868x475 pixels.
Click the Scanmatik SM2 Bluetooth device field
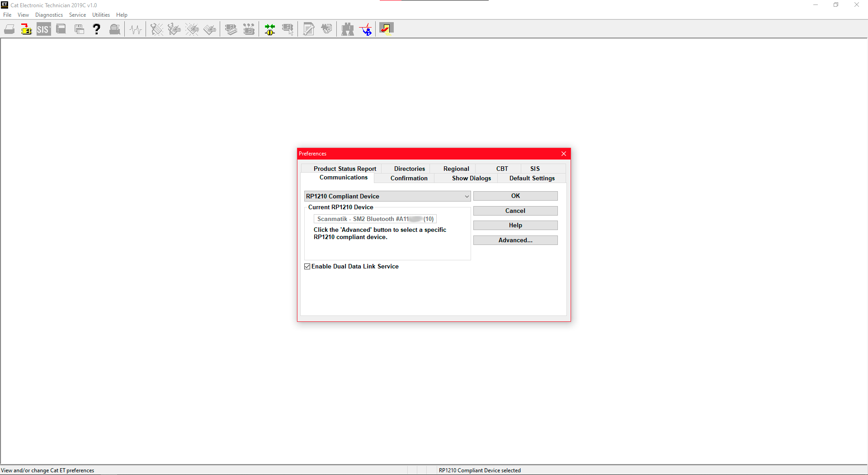pyautogui.click(x=375, y=219)
